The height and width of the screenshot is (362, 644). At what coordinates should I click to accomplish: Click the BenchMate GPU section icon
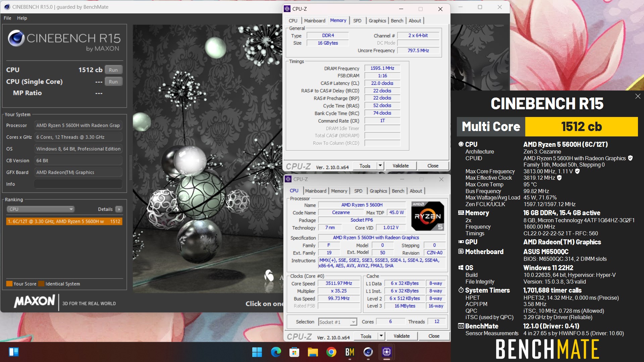(x=461, y=242)
